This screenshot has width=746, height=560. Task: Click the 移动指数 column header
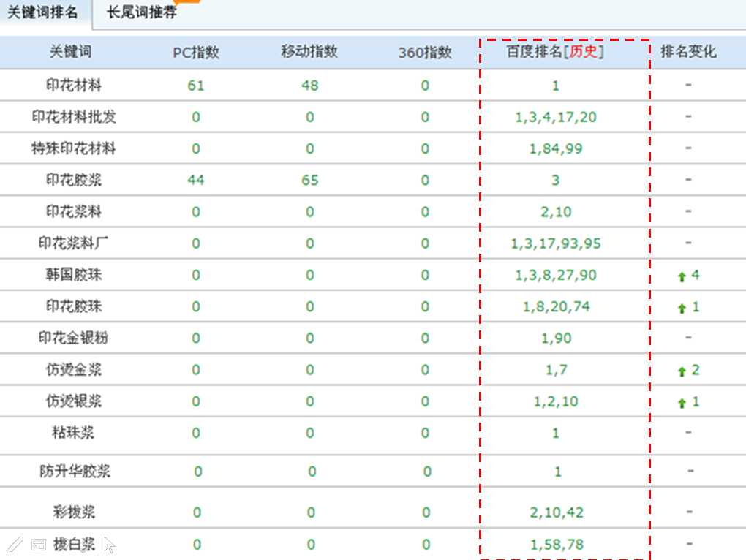pos(309,52)
